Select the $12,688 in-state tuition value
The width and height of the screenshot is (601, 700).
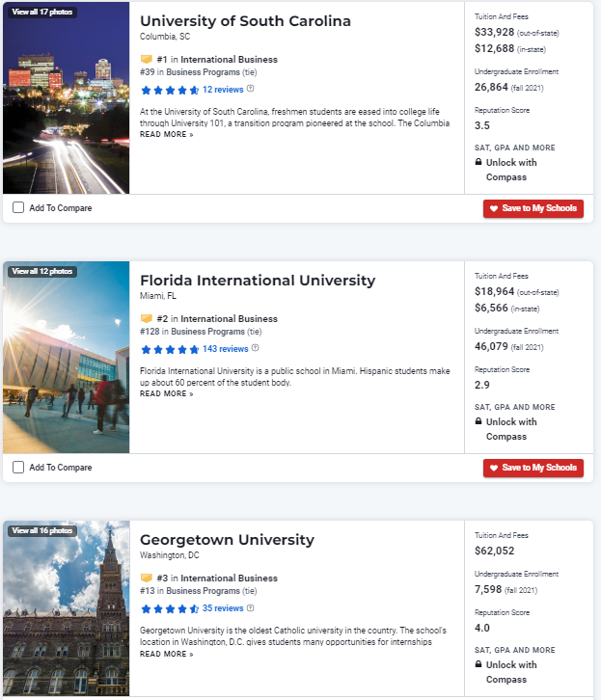click(x=494, y=48)
